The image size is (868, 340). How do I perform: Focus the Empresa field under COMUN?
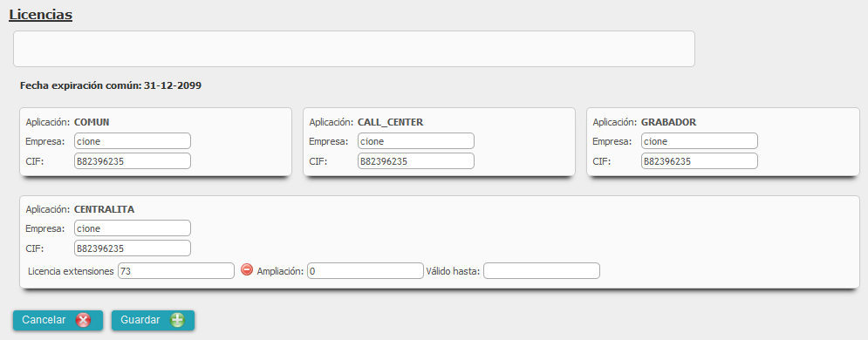click(x=133, y=141)
